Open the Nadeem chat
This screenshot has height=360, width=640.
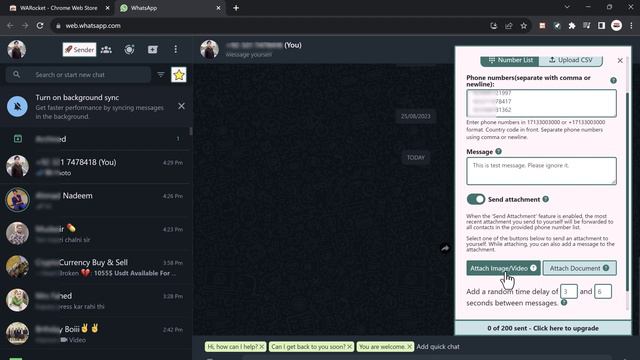[x=95, y=200]
